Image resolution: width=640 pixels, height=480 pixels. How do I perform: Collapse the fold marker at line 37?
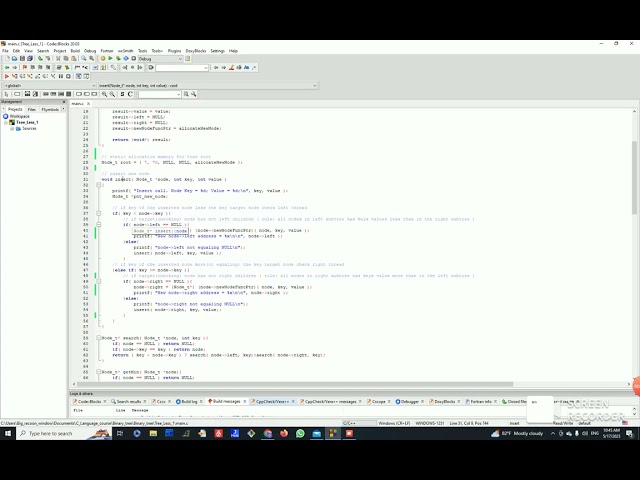coord(99,213)
